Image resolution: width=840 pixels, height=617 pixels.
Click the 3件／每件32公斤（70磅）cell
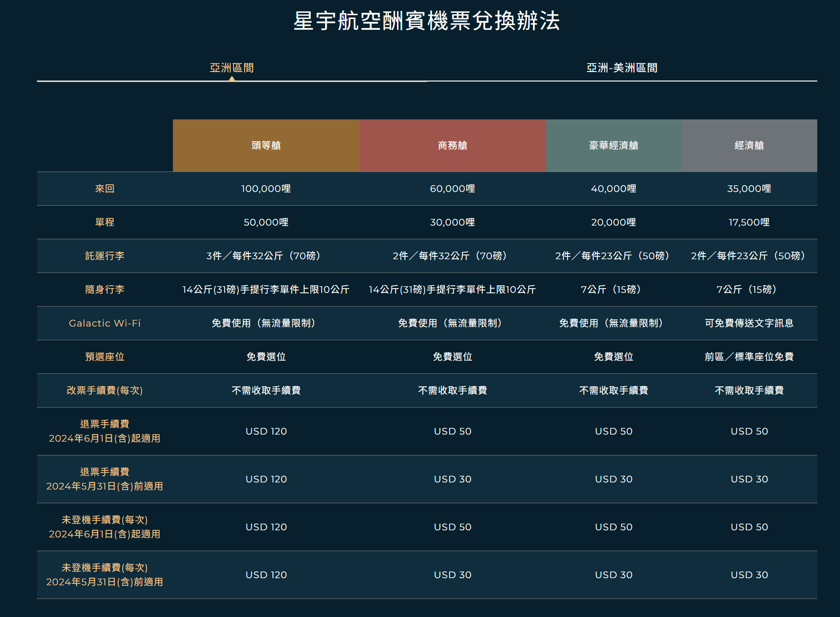(x=266, y=256)
